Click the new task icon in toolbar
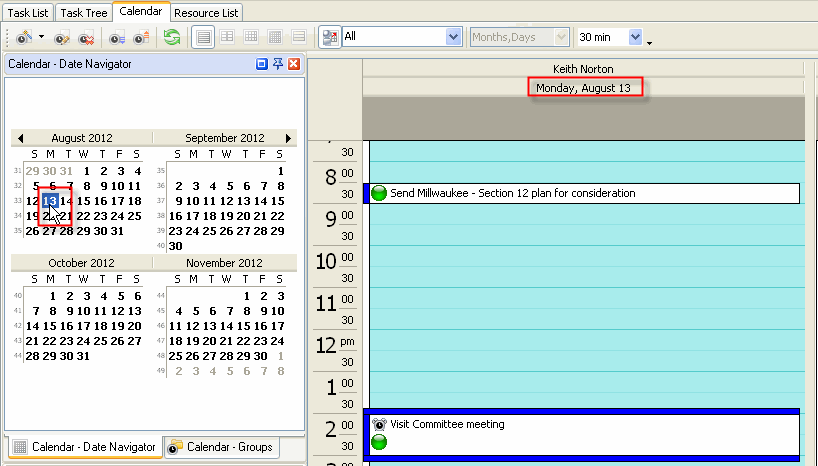The image size is (818, 466). 22,37
